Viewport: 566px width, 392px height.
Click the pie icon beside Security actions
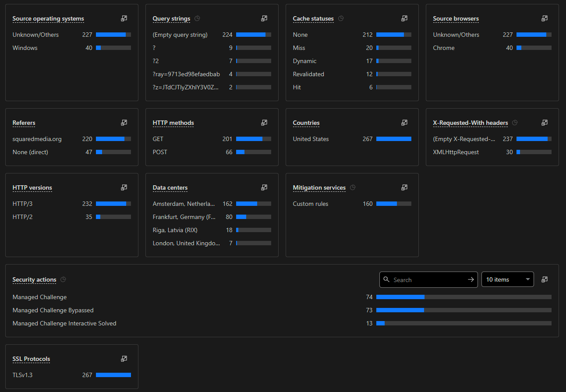click(x=63, y=279)
